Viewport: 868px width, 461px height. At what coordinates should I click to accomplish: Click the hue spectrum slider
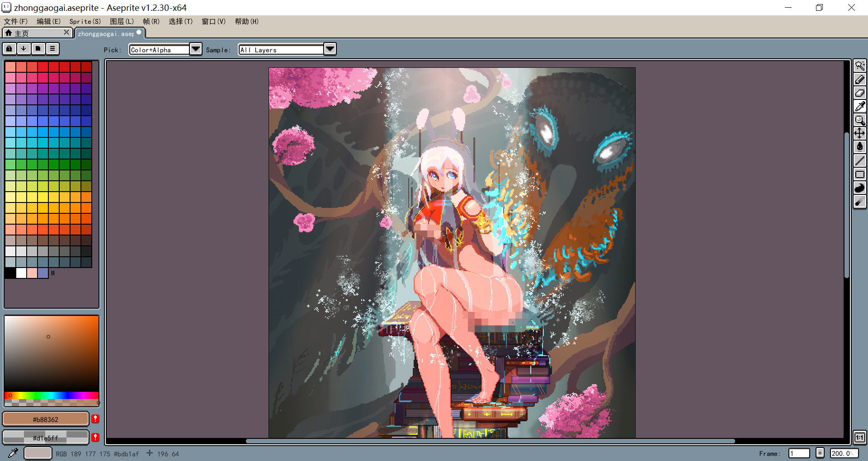click(x=51, y=395)
